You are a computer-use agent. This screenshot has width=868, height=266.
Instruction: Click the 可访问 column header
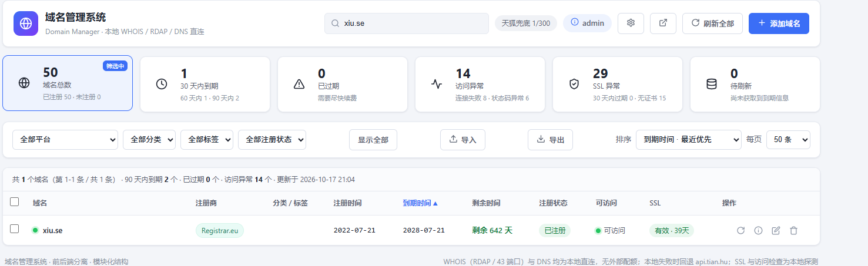click(x=606, y=203)
